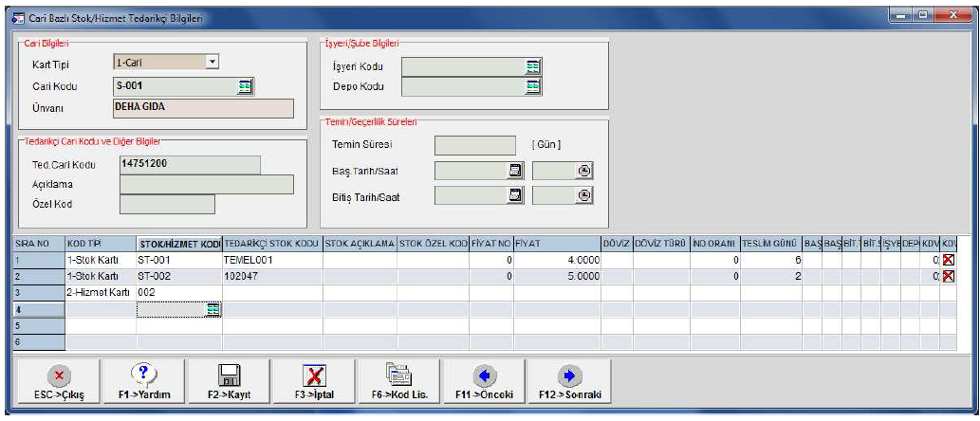Click the STOK/HİZMET KODU column header
980x421 pixels.
(178, 244)
